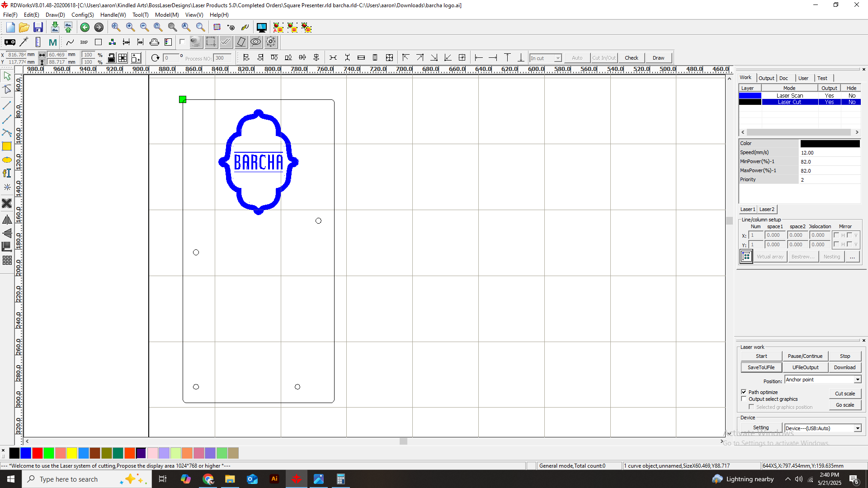Screen dimensions: 868x488
Task: Click the Windows Start button
Action: point(11,479)
